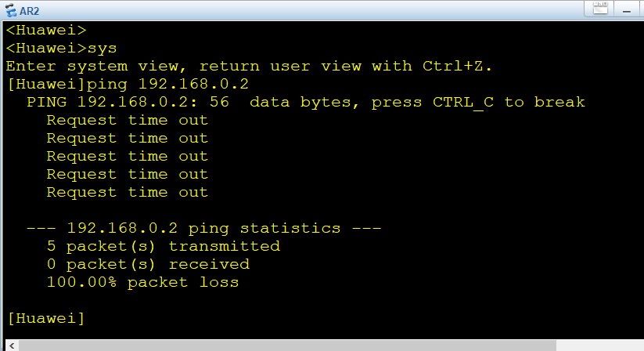Click the third 'Request time out' line
This screenshot has height=351, width=644.
tap(128, 157)
